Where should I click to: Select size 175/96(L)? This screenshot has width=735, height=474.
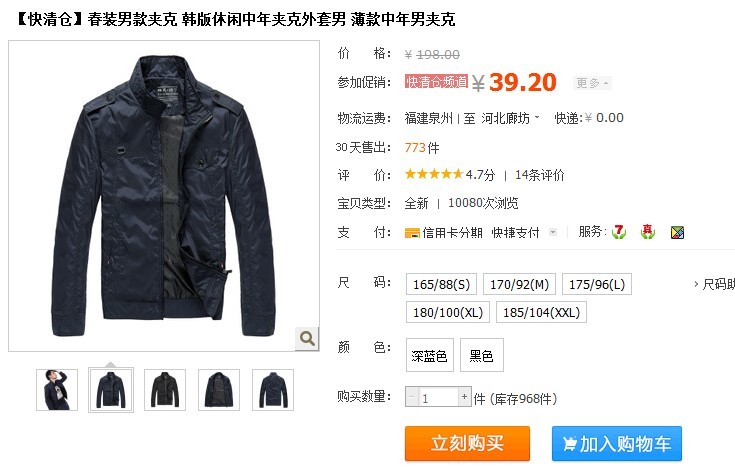point(597,284)
